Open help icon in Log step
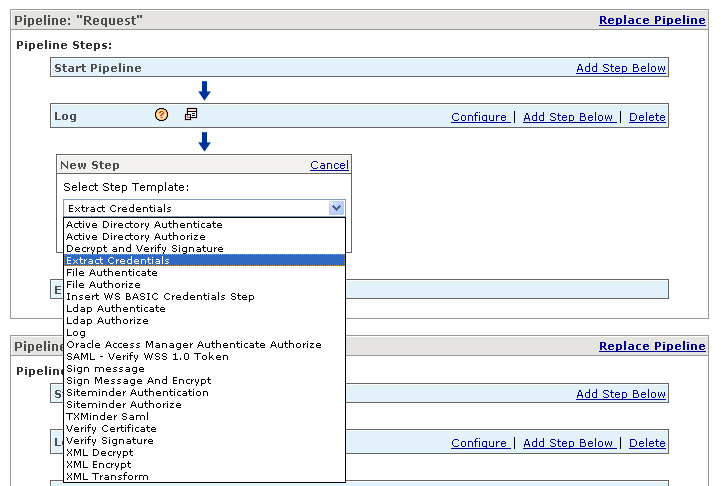721x486 pixels. pyautogui.click(x=161, y=114)
